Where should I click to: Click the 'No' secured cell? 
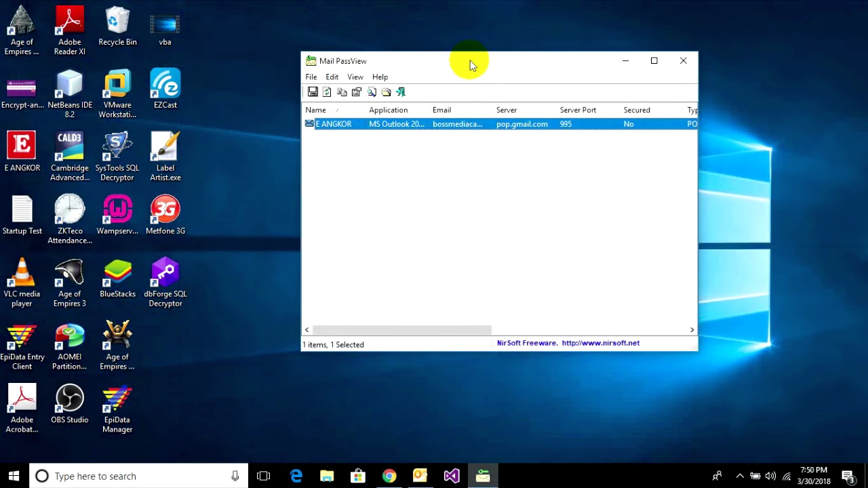[x=629, y=124]
